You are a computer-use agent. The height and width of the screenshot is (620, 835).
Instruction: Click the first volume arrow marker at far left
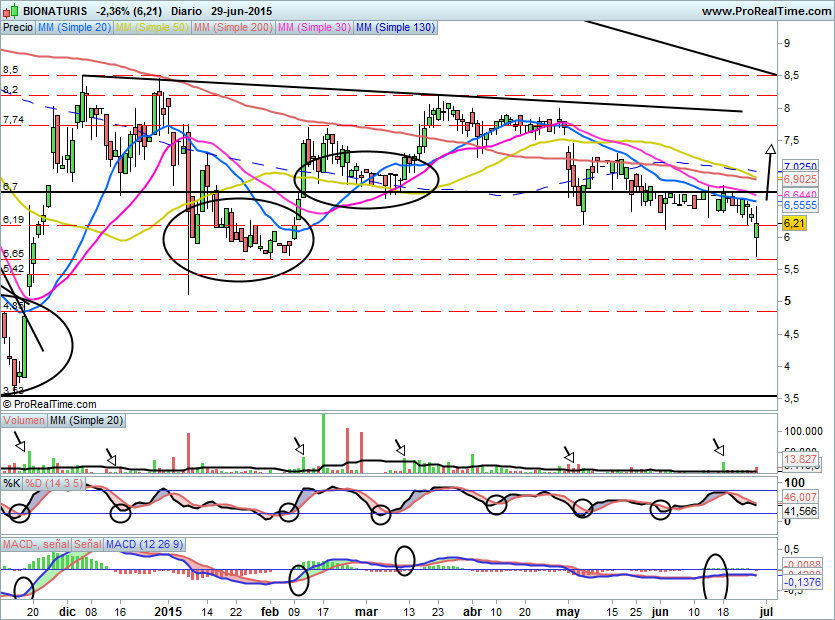tap(18, 441)
